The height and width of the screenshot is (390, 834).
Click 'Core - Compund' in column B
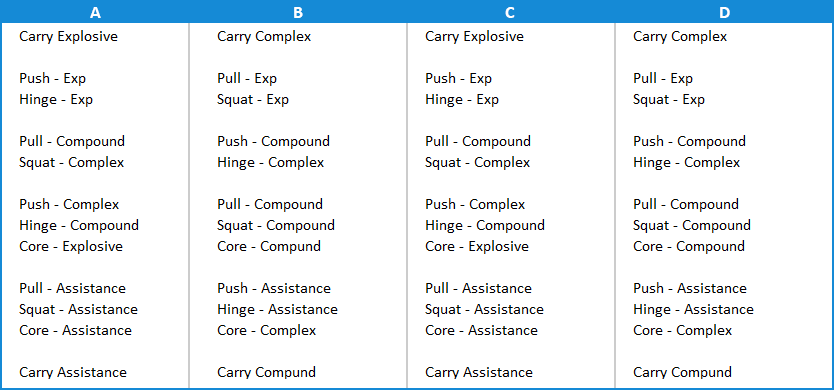click(x=269, y=246)
